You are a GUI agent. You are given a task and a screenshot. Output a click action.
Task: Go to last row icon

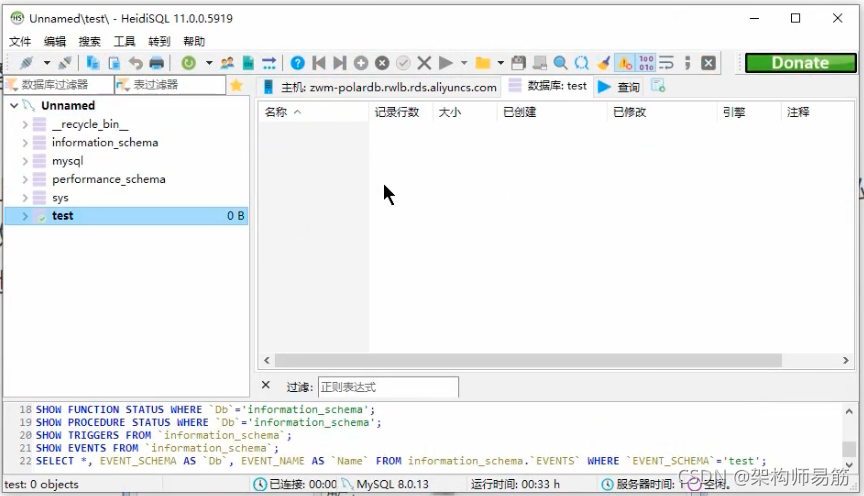[339, 63]
